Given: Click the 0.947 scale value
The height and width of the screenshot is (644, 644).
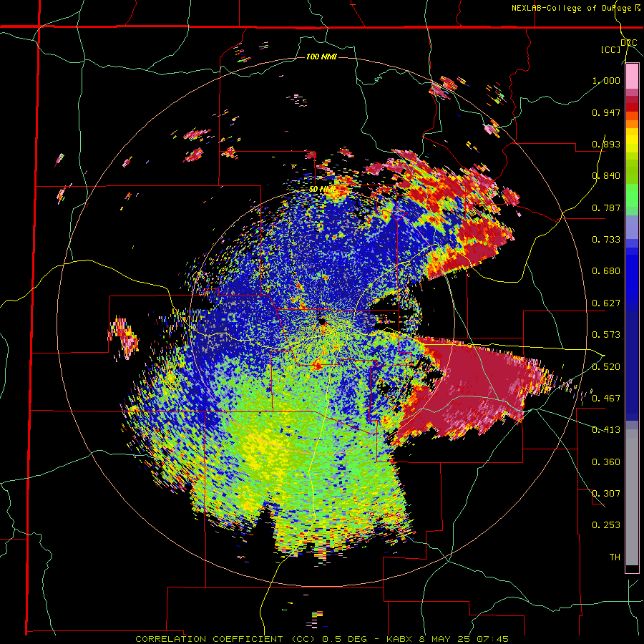Looking at the screenshot, I should [606, 112].
